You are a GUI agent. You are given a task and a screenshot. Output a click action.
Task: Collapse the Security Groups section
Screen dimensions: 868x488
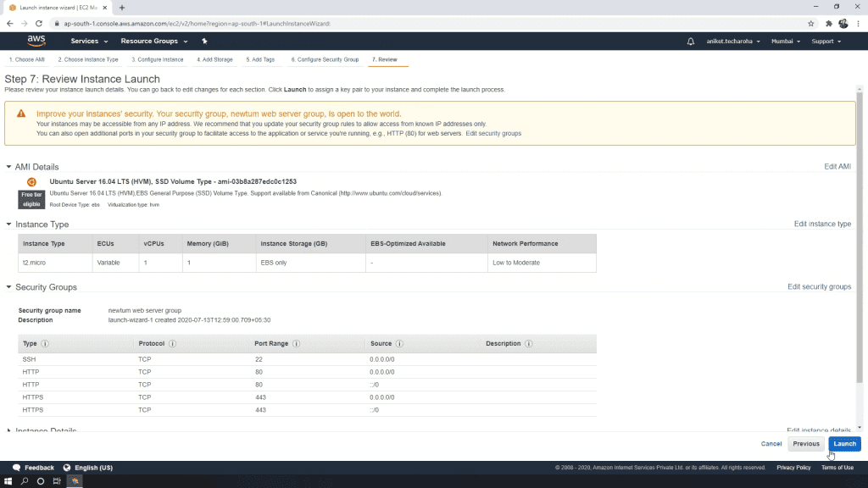point(8,287)
